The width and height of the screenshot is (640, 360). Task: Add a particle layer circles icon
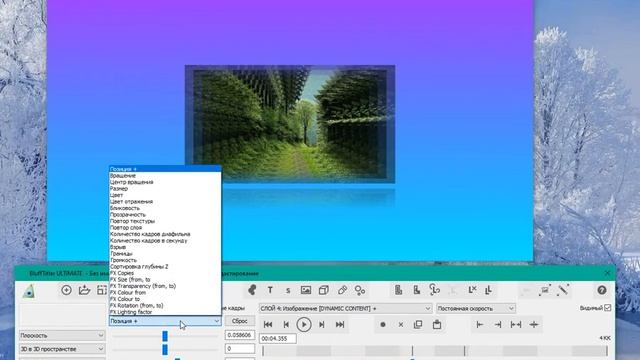(x=360, y=290)
